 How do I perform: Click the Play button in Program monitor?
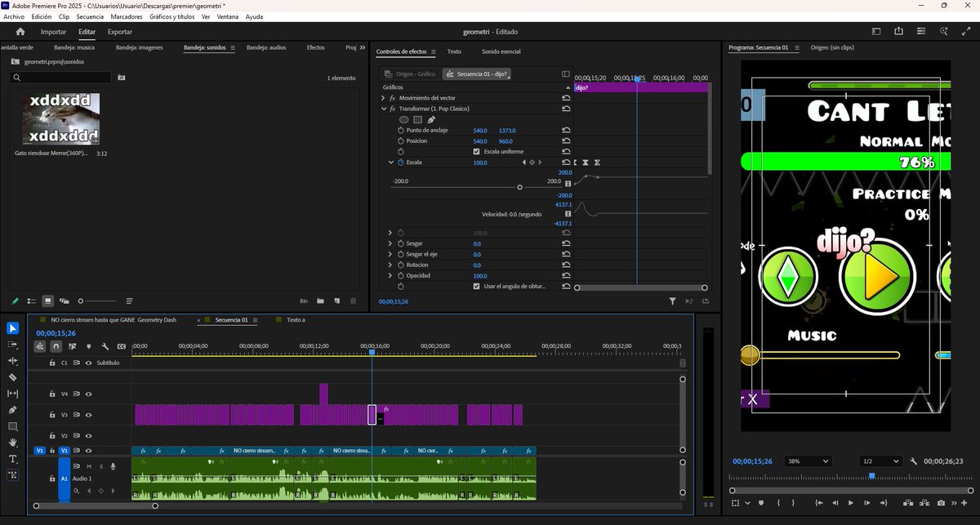point(851,503)
